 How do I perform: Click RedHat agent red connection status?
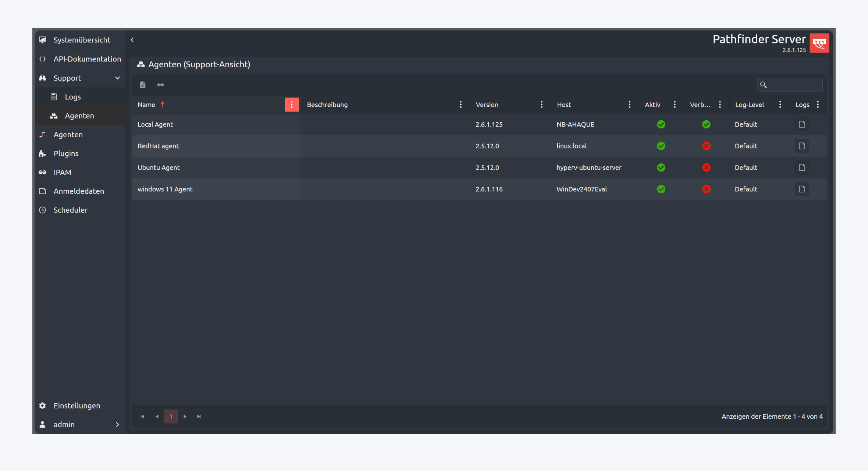point(706,146)
